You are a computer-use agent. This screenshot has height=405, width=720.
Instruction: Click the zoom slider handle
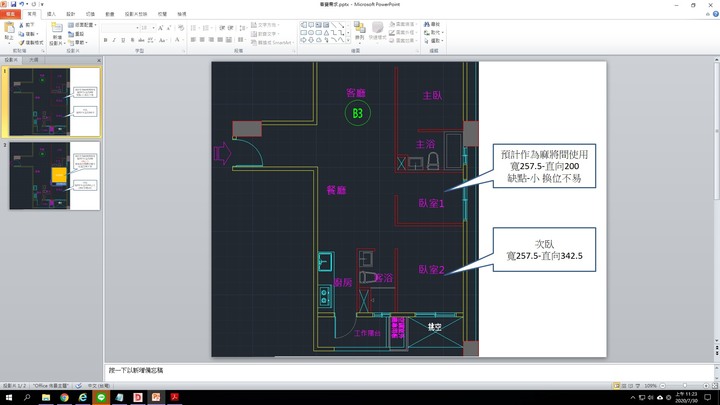(x=685, y=386)
